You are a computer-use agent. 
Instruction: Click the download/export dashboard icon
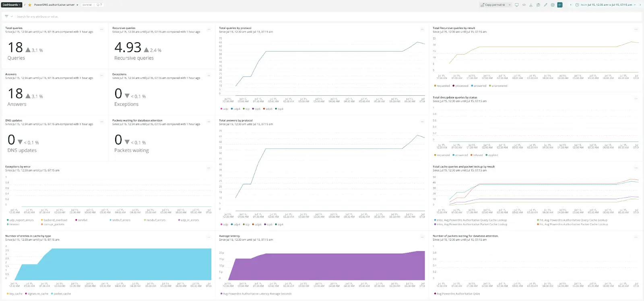[x=531, y=5]
